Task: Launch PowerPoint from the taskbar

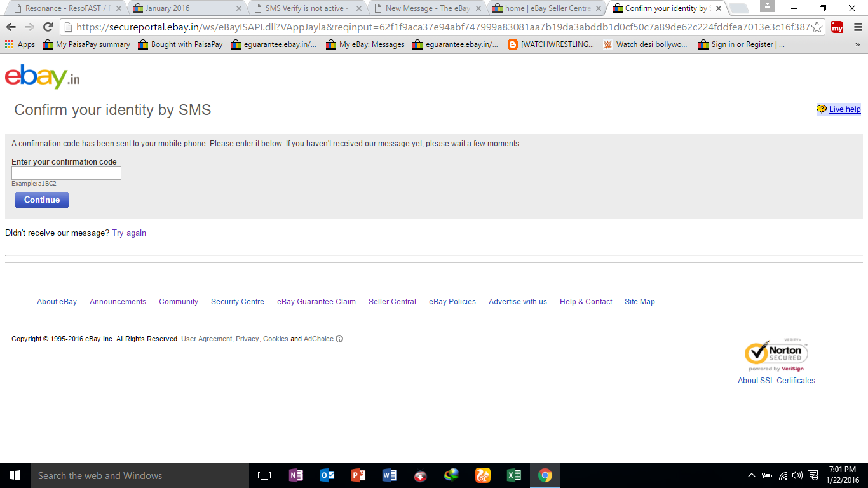Action: [x=358, y=475]
